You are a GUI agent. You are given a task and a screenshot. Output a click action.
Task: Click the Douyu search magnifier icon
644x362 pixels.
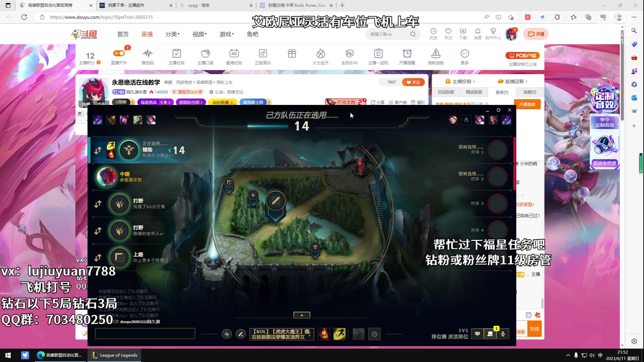413,34
